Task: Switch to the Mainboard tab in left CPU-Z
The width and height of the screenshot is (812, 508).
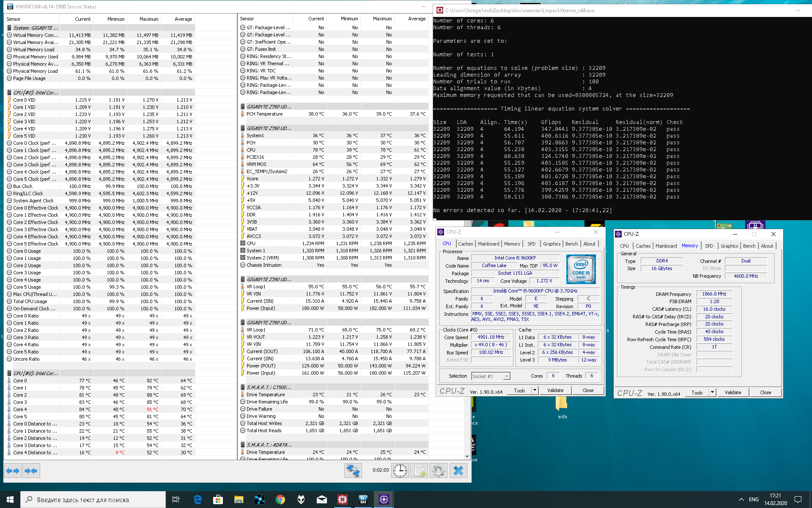Action: tap(488, 244)
